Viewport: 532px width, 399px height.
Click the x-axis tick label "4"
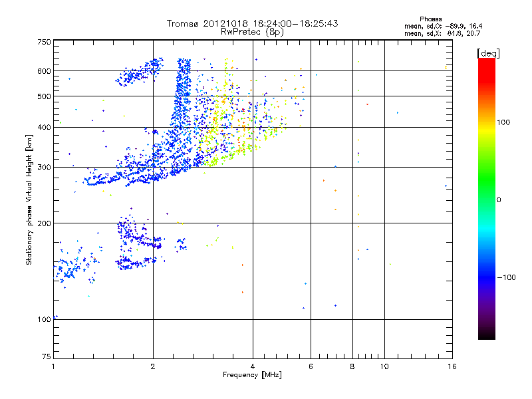tap(253, 366)
